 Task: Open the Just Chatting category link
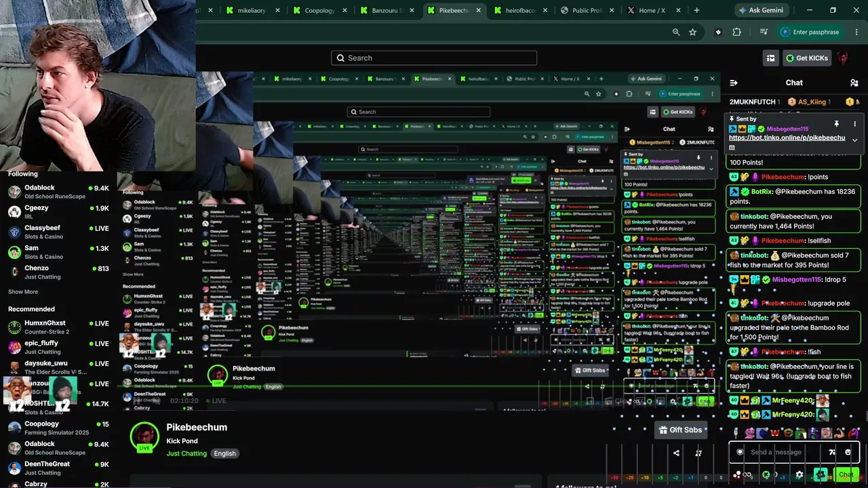186,453
